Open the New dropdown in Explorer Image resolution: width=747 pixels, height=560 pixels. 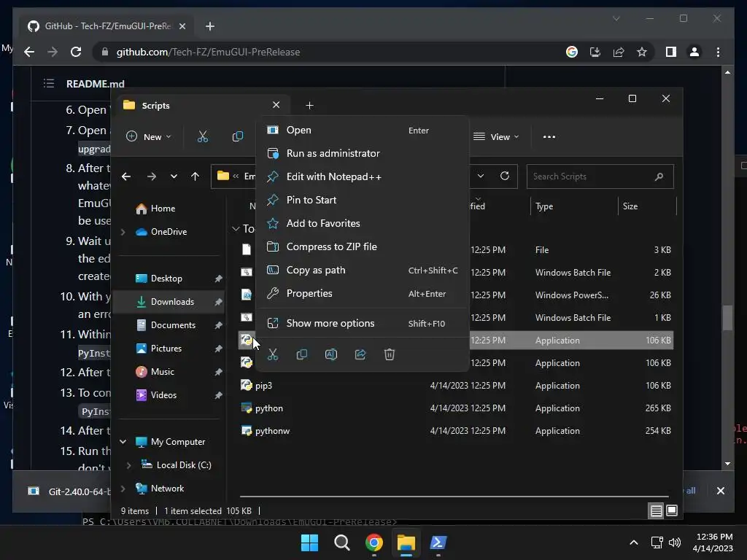coord(148,136)
